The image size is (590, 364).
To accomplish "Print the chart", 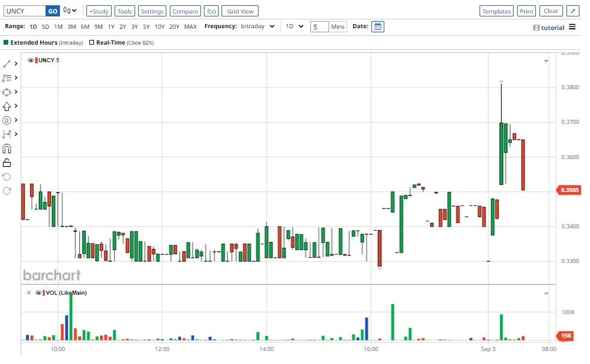I will coord(527,11).
